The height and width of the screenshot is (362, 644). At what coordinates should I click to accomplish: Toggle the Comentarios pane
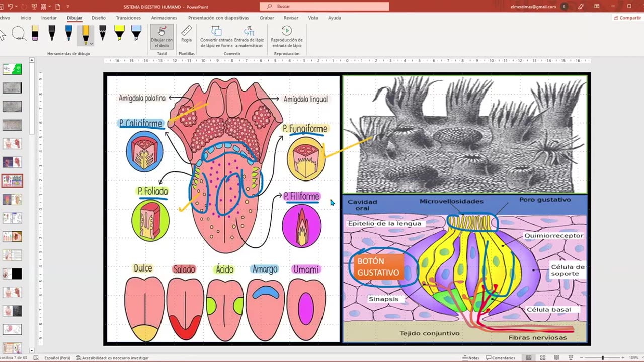[x=501, y=358]
